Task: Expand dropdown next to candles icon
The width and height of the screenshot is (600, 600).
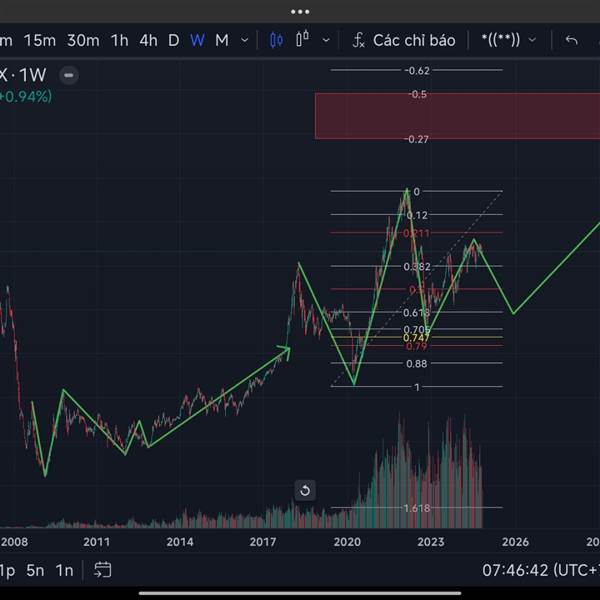Action: click(x=326, y=40)
